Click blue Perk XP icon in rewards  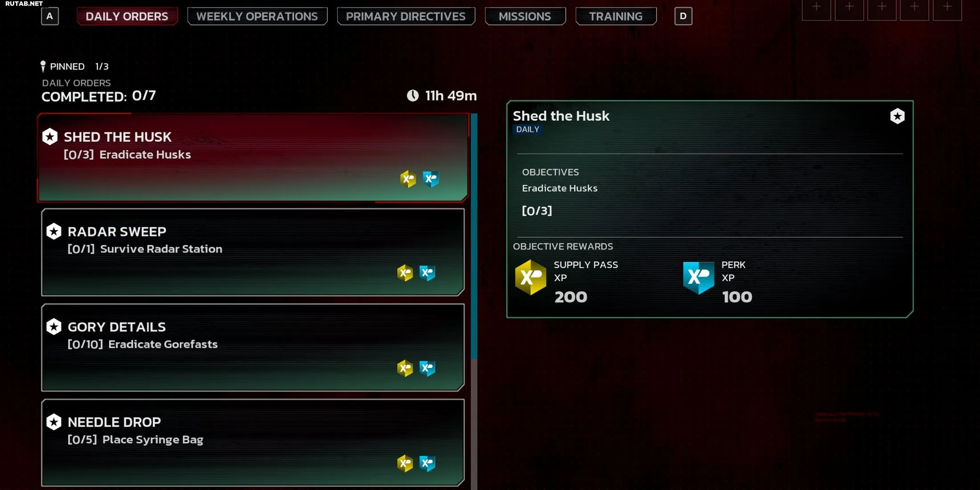coord(698,278)
